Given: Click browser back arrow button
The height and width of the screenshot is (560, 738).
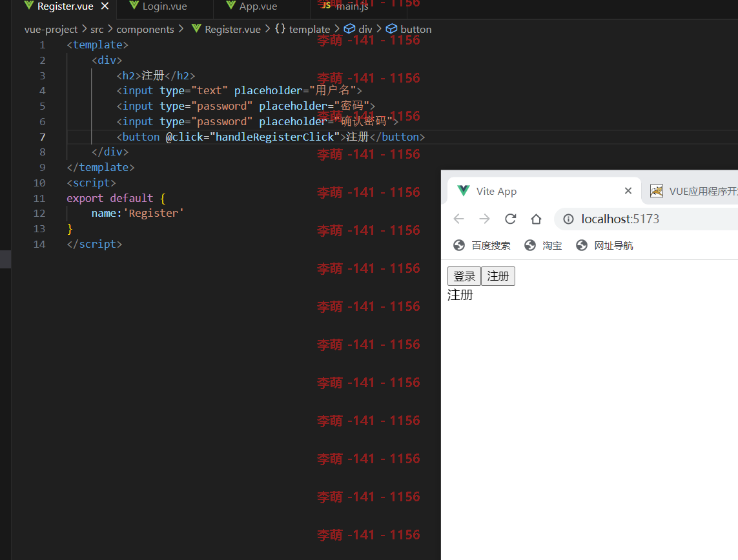Looking at the screenshot, I should 459,219.
